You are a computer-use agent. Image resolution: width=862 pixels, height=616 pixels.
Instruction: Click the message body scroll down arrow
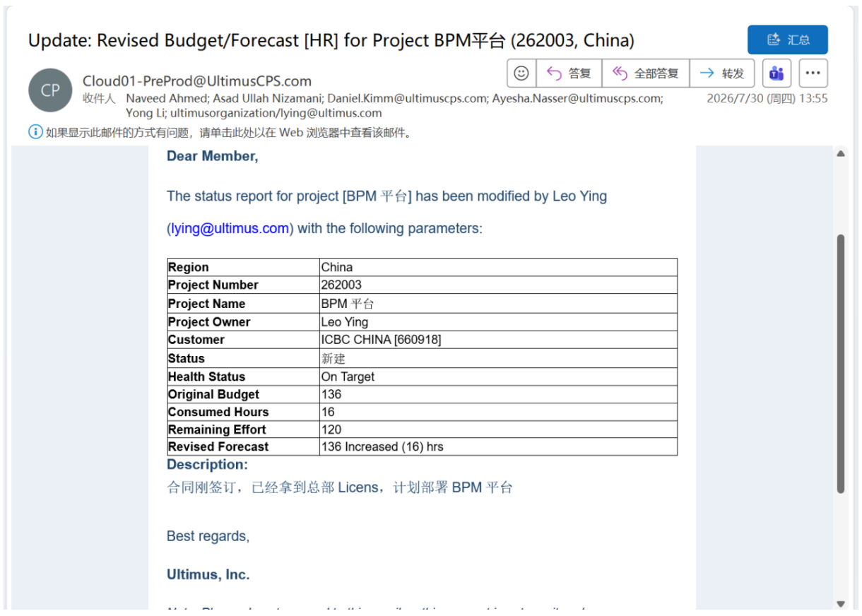pos(841,603)
